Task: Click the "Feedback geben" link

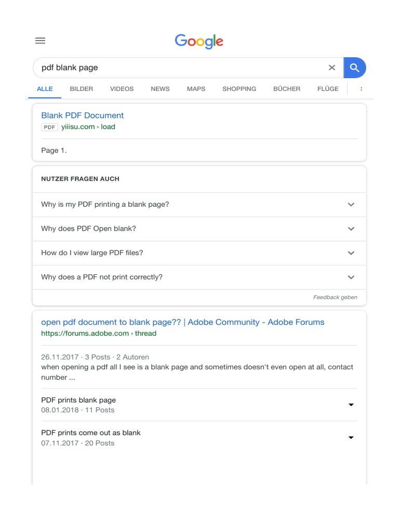Action: pyautogui.click(x=335, y=298)
